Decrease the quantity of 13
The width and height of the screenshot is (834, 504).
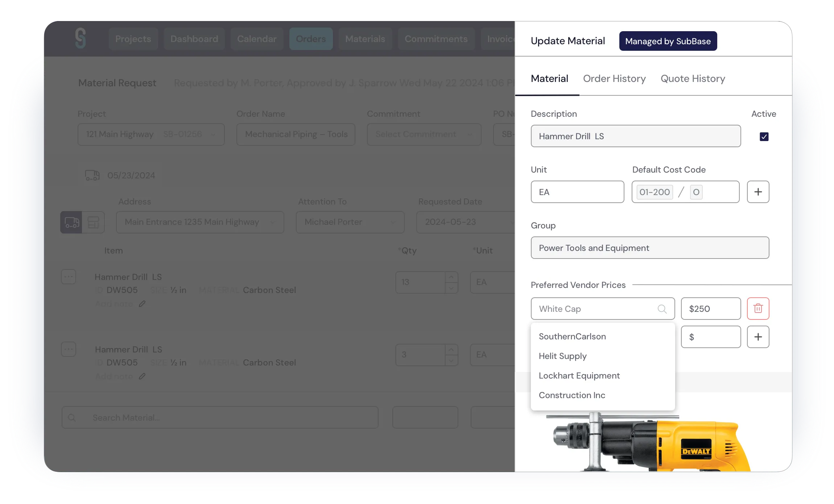pyautogui.click(x=451, y=288)
